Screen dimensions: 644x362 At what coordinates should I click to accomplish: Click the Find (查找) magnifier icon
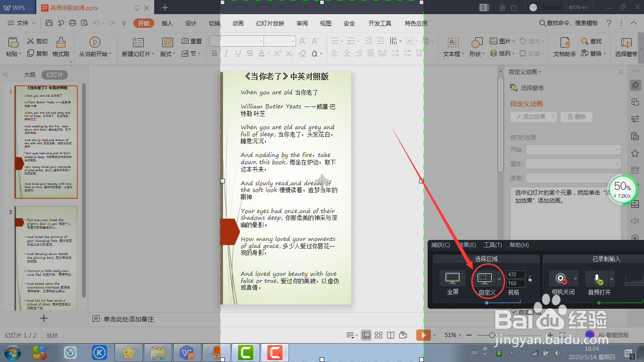pyautogui.click(x=585, y=41)
